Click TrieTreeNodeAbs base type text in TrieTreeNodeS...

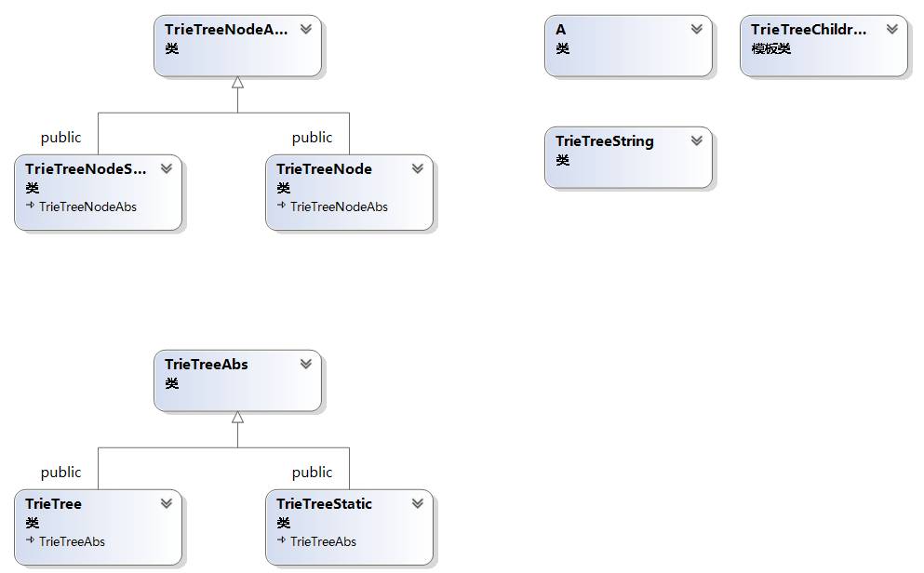(x=87, y=207)
